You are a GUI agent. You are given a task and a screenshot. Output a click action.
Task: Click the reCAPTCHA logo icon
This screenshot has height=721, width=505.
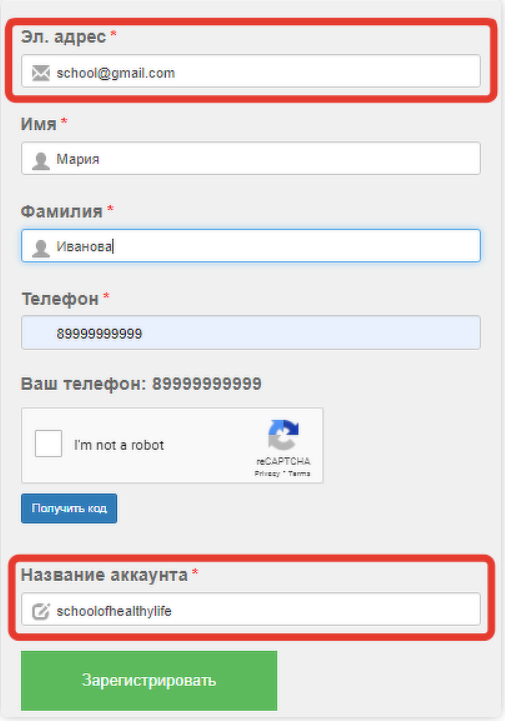coord(283,435)
